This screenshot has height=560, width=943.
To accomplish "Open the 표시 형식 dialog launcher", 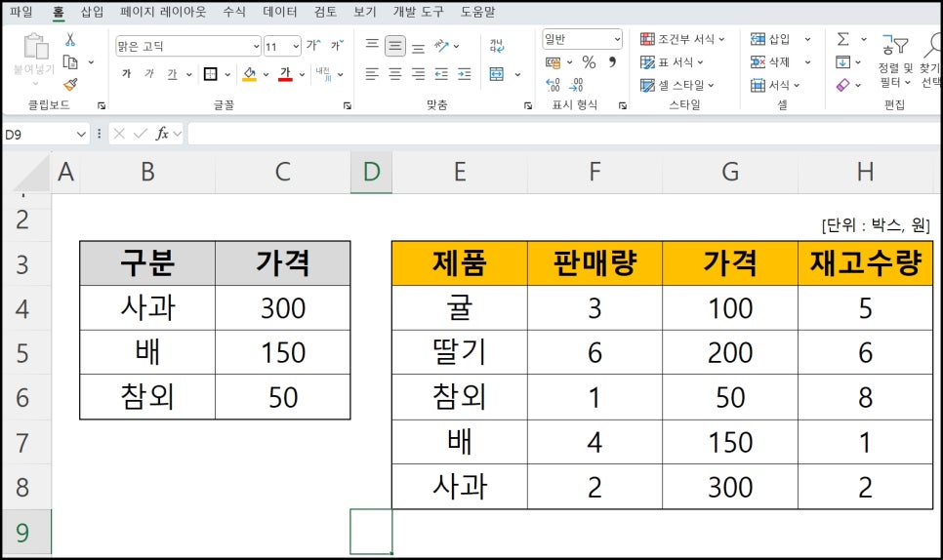I will (623, 105).
